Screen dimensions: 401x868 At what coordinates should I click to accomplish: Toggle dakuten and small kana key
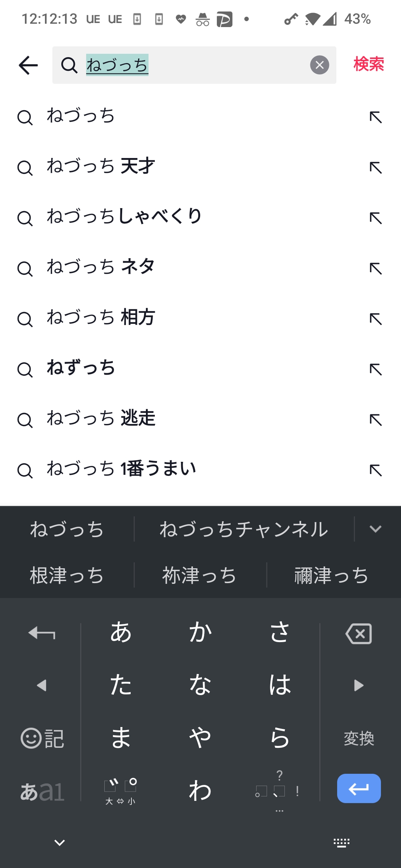121,790
